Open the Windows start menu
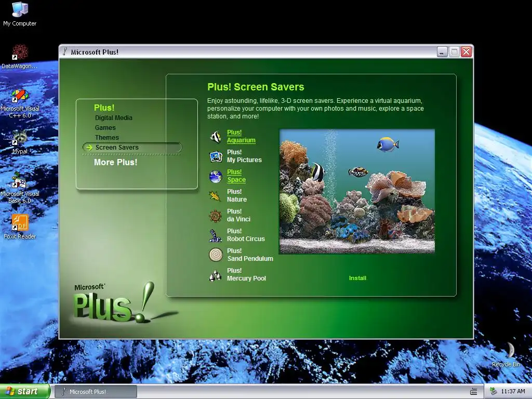 point(25,392)
